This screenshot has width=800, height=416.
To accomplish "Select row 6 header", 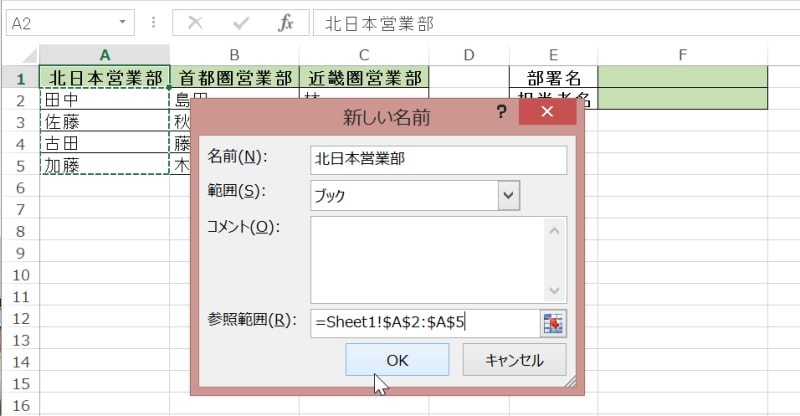I will pos(20,187).
